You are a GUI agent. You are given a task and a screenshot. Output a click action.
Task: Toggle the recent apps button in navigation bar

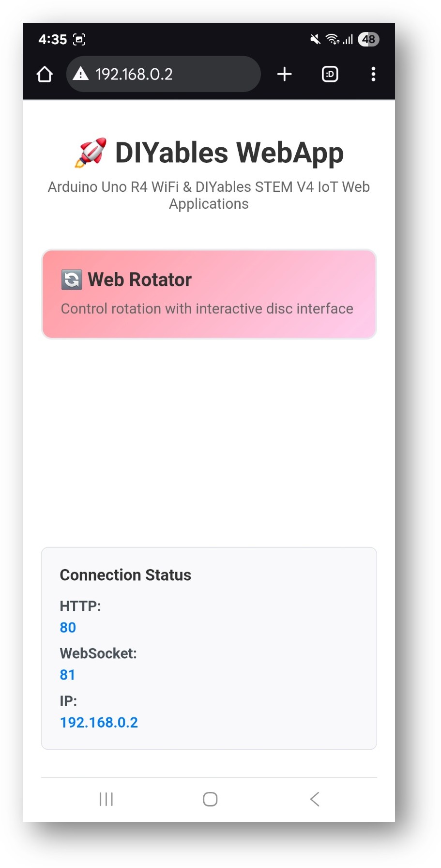(x=106, y=799)
